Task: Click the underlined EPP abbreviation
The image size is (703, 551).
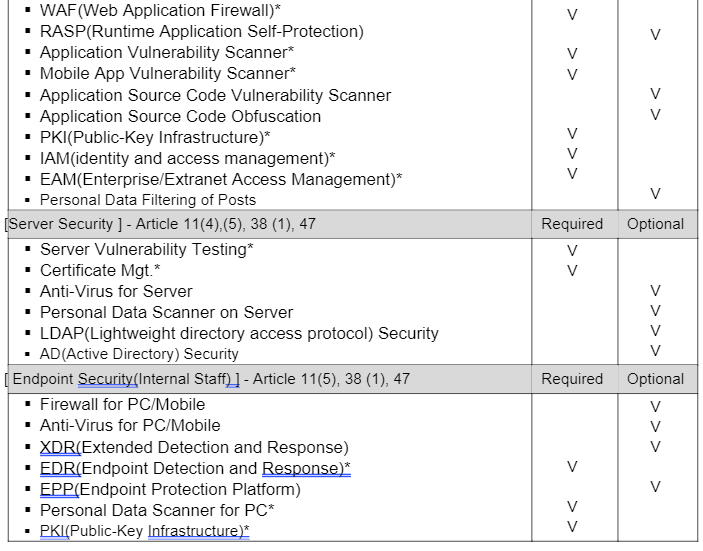Action: coord(57,489)
